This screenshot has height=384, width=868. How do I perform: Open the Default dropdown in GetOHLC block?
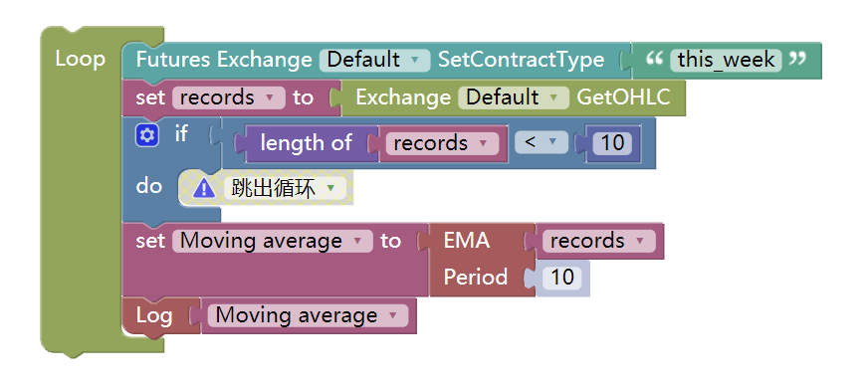pyautogui.click(x=514, y=97)
